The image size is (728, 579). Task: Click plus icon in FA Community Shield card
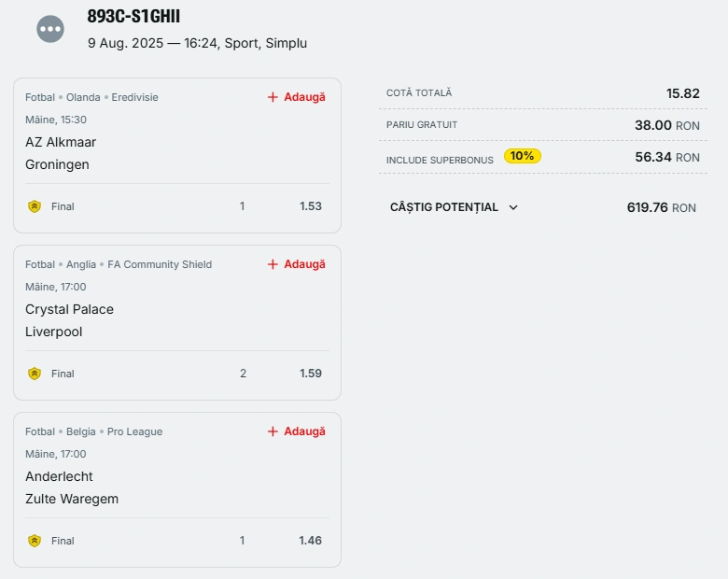[273, 264]
